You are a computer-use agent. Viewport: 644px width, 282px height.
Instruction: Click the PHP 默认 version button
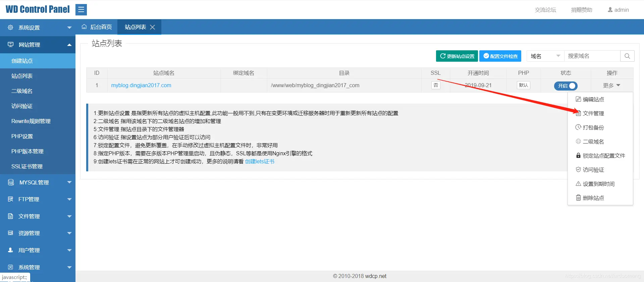[524, 85]
